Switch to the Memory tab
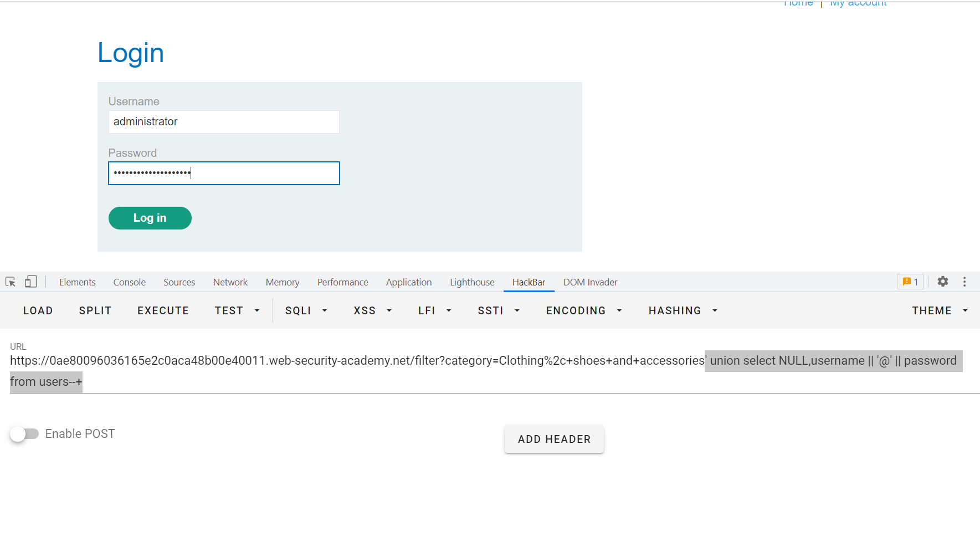Viewport: 980px width, 546px height. [283, 282]
